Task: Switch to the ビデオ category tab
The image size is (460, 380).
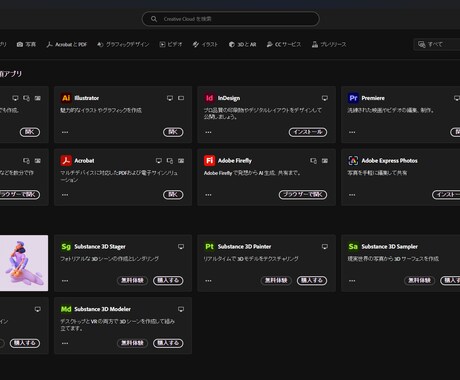Action: [171, 44]
